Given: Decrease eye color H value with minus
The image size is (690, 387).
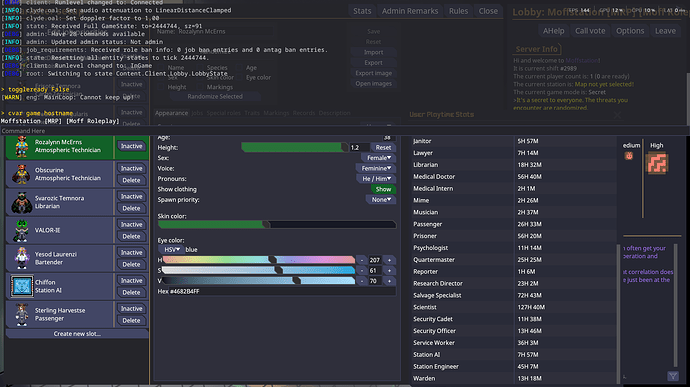Looking at the screenshot, I should coord(362,260).
